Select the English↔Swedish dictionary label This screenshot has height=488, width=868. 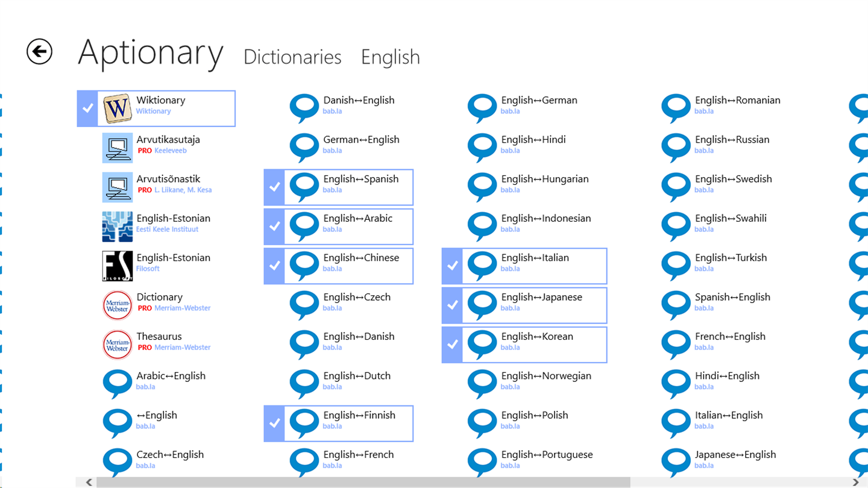pos(733,179)
